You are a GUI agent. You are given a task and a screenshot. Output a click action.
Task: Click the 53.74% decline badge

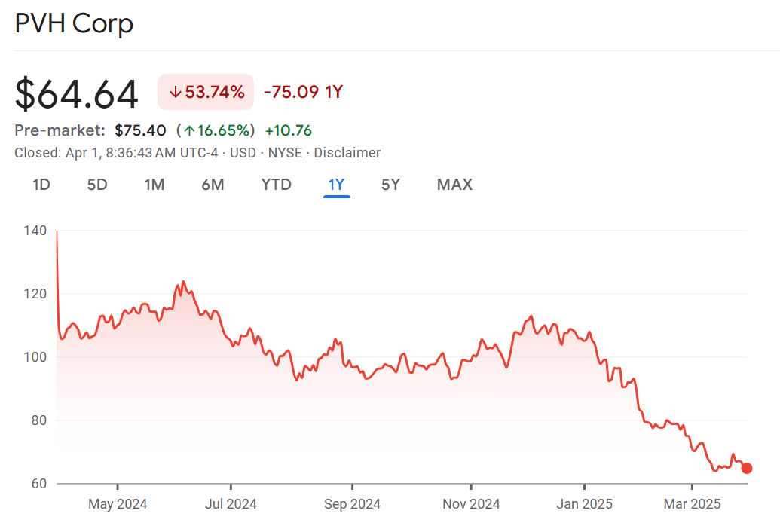(206, 93)
